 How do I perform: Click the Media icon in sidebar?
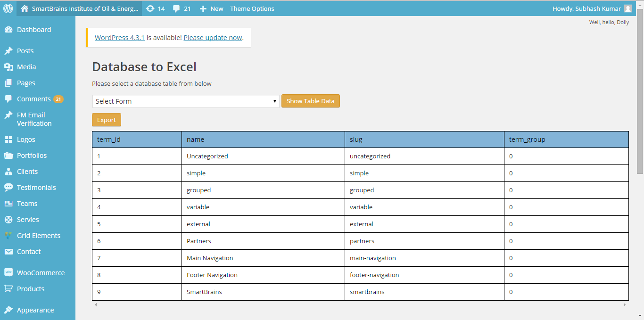coord(8,67)
